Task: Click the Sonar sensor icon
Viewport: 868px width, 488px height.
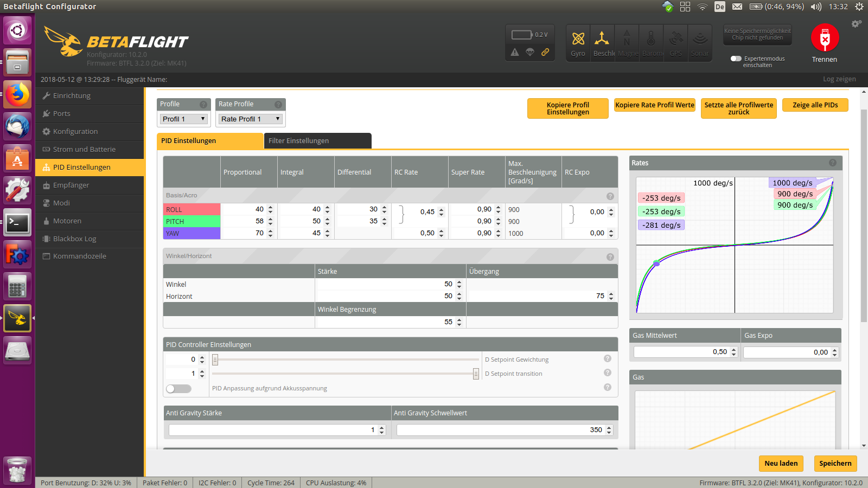Action: pos(700,38)
